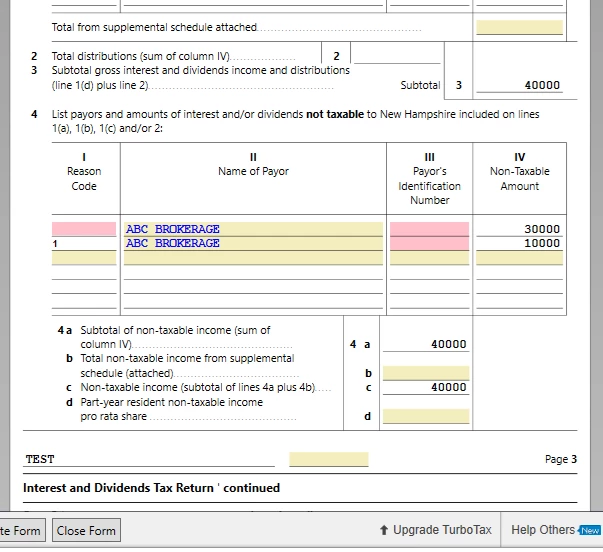The height and width of the screenshot is (552, 603).
Task: Click line 2 total distributions field
Action: point(397,56)
